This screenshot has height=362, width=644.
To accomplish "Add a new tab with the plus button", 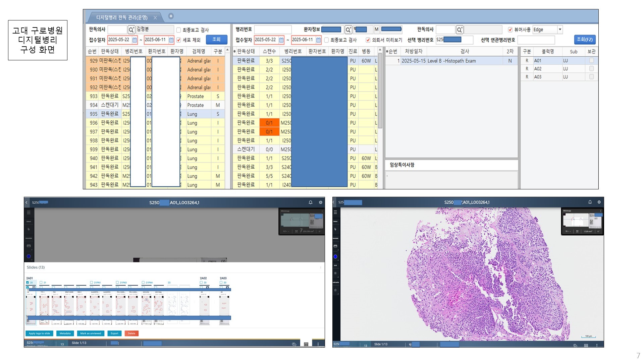I will pyautogui.click(x=171, y=16).
